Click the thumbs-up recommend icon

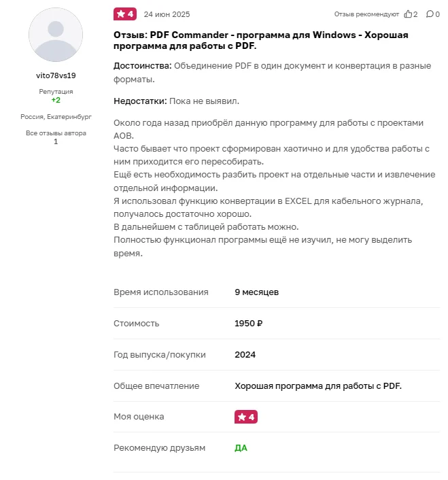[408, 14]
